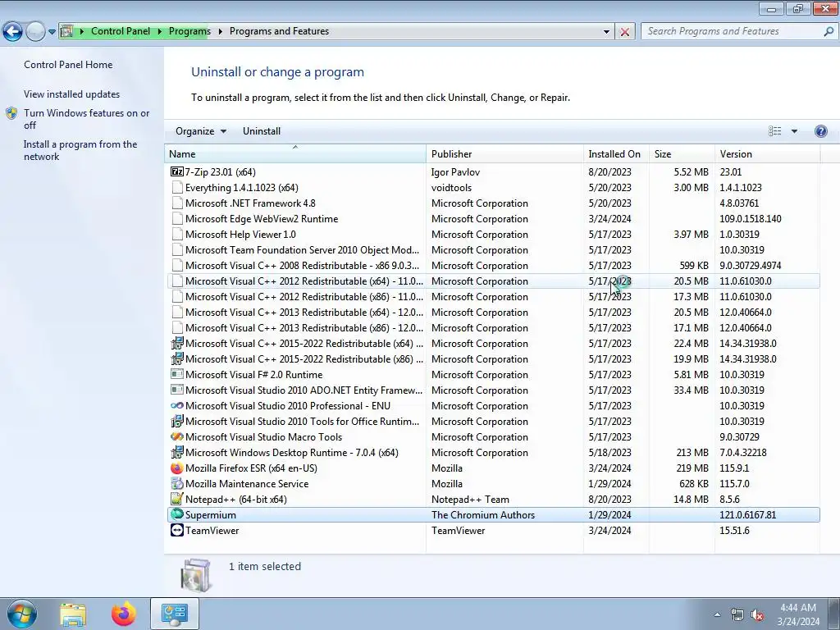Sort by the Installed On column header
Viewport: 840px width, 630px height.
tap(617, 153)
